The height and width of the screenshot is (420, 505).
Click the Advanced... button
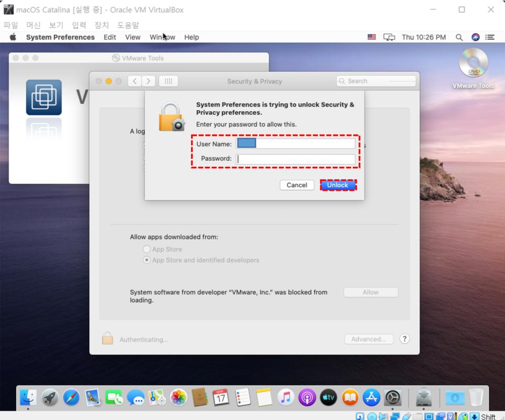pyautogui.click(x=369, y=339)
